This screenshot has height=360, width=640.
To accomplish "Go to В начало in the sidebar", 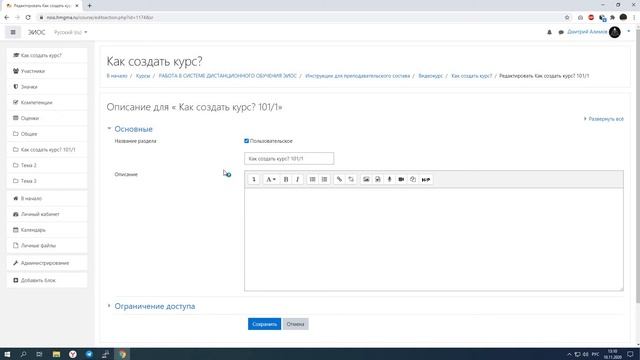I will (x=47, y=198).
